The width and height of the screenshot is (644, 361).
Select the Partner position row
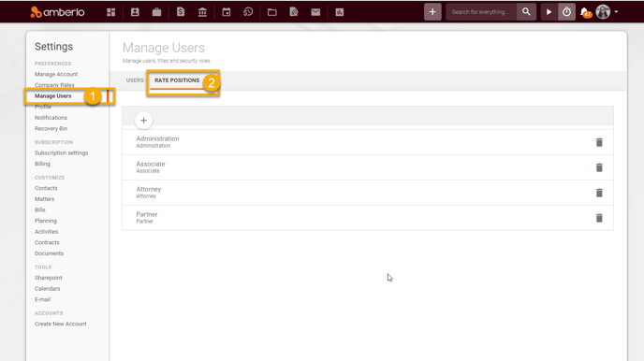point(368,218)
